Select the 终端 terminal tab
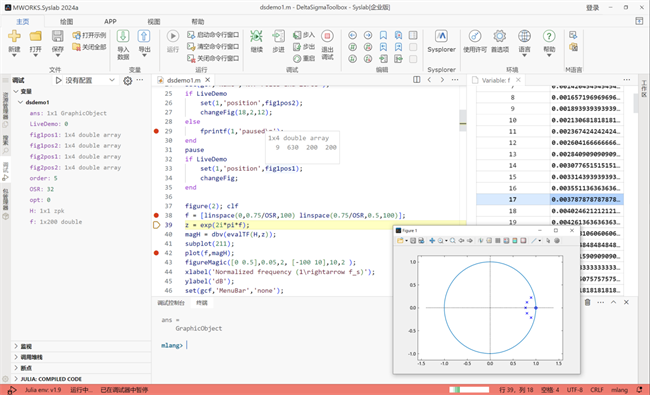 202,303
